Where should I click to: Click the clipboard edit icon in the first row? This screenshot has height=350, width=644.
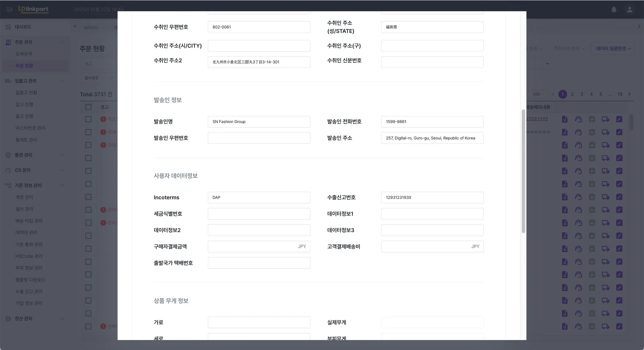click(x=619, y=119)
